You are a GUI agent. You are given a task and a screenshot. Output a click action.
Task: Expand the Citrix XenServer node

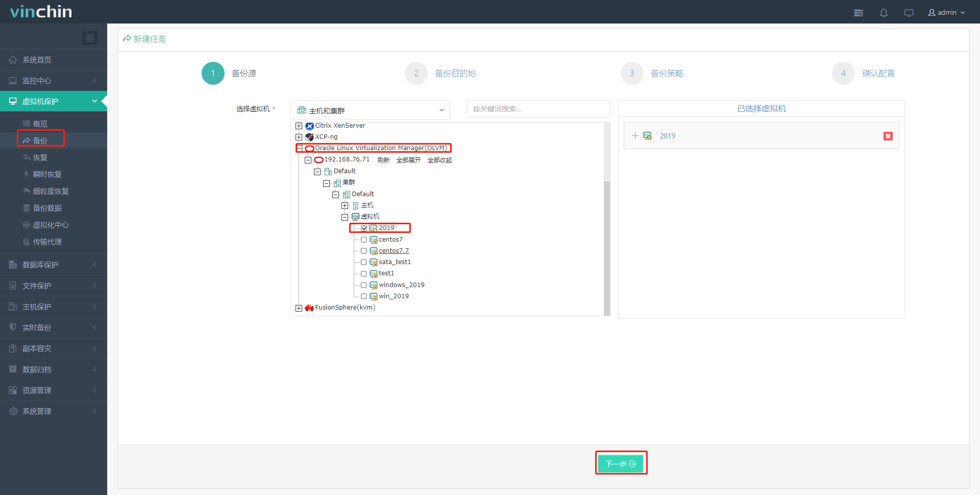point(299,126)
